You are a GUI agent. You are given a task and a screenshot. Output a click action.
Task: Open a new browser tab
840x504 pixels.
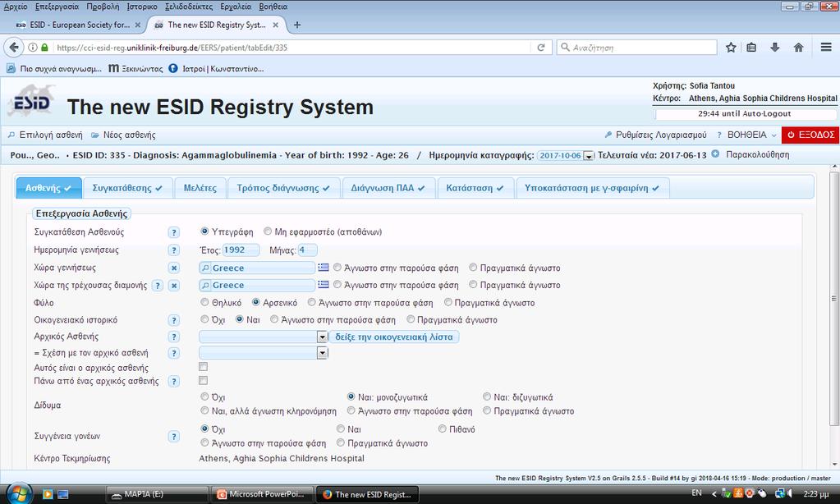[297, 25]
